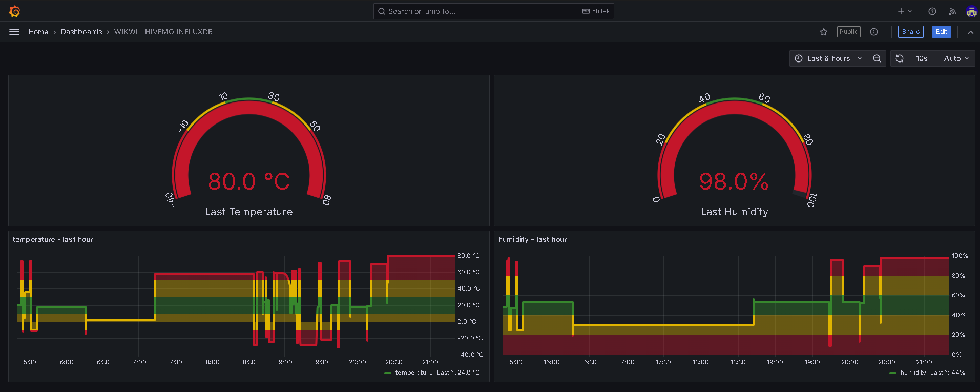Click the zoom out time range icon

point(877,58)
